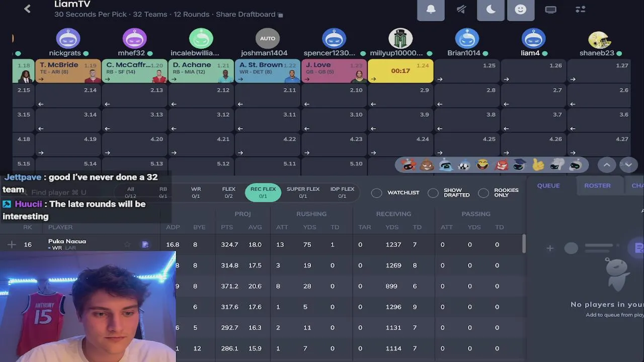
Task: Select the FLEX position filter
Action: click(x=228, y=193)
